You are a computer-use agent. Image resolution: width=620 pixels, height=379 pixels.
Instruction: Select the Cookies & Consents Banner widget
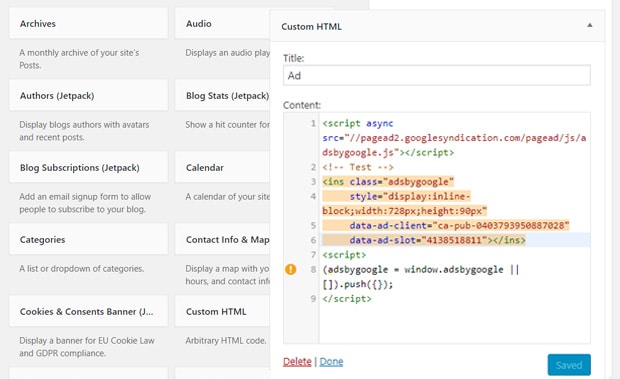click(89, 311)
